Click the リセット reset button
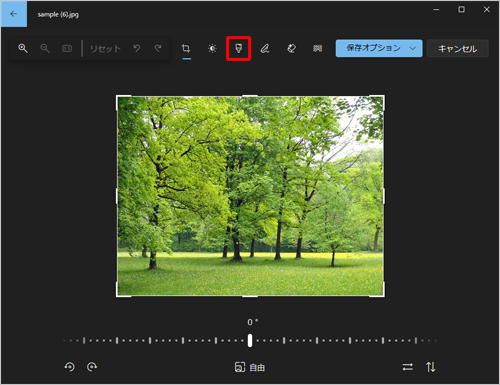This screenshot has width=500, height=385. (105, 49)
